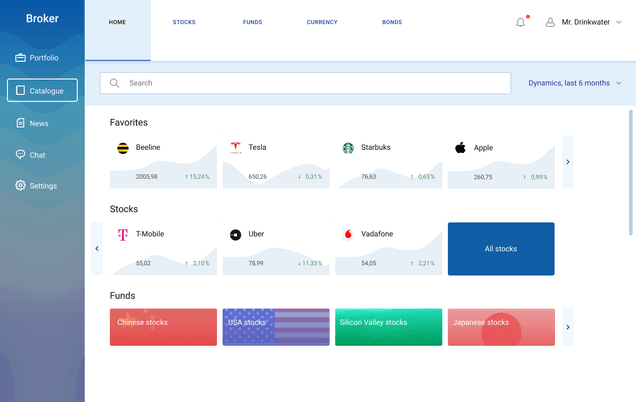Screen dimensions: 636x402
Task: Open the Tesla stock card
Action: [276, 162]
